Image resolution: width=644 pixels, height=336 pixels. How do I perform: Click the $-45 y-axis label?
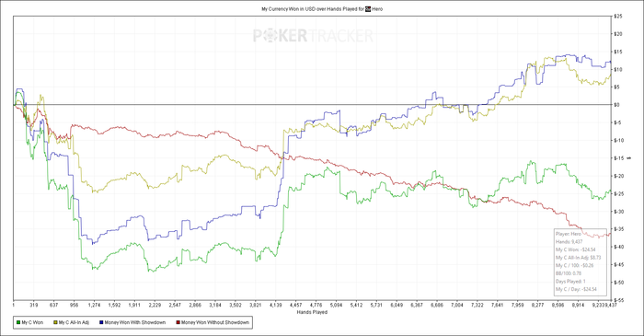[x=618, y=264]
